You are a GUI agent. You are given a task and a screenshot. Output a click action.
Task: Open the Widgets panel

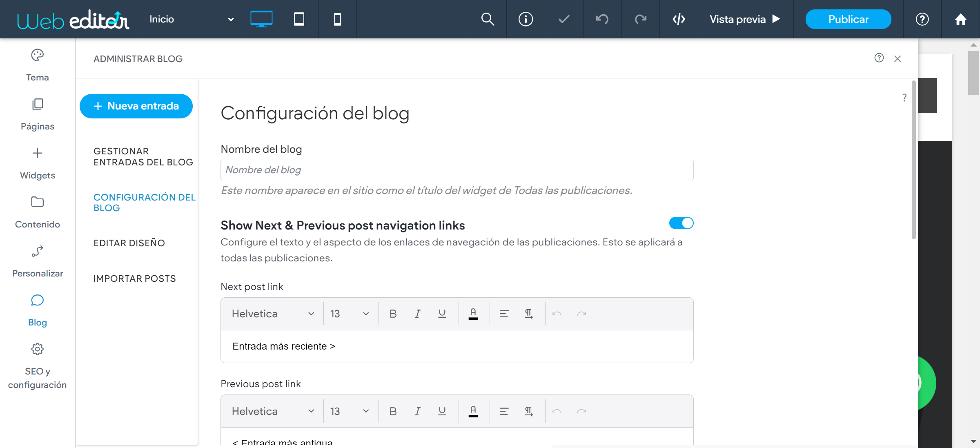(x=37, y=163)
